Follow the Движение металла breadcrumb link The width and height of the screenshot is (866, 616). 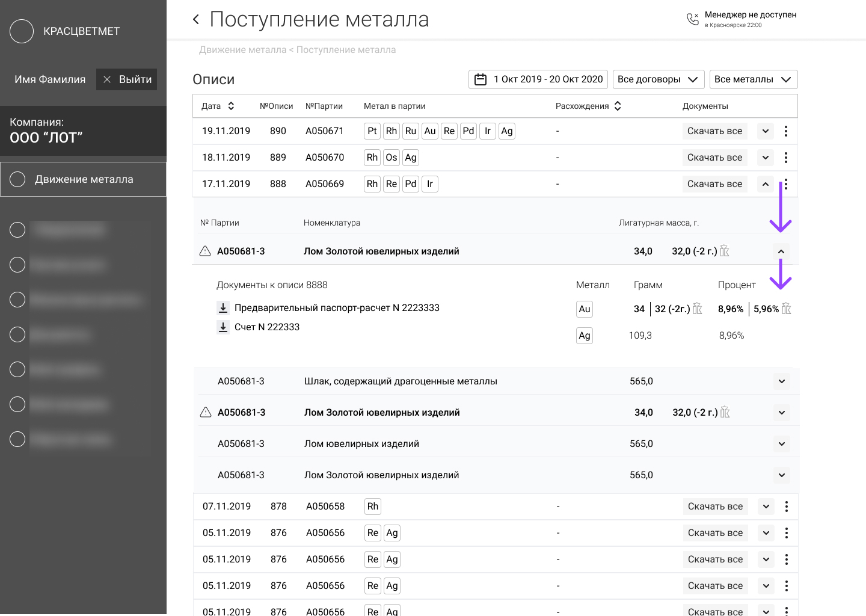click(x=243, y=50)
